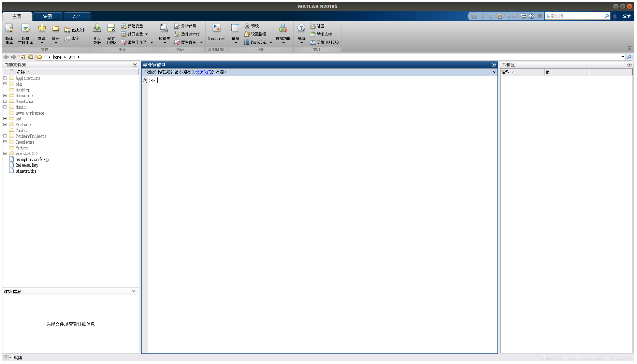Open the quick access toolbar options dropdown
The height and width of the screenshot is (364, 637).
point(540,16)
